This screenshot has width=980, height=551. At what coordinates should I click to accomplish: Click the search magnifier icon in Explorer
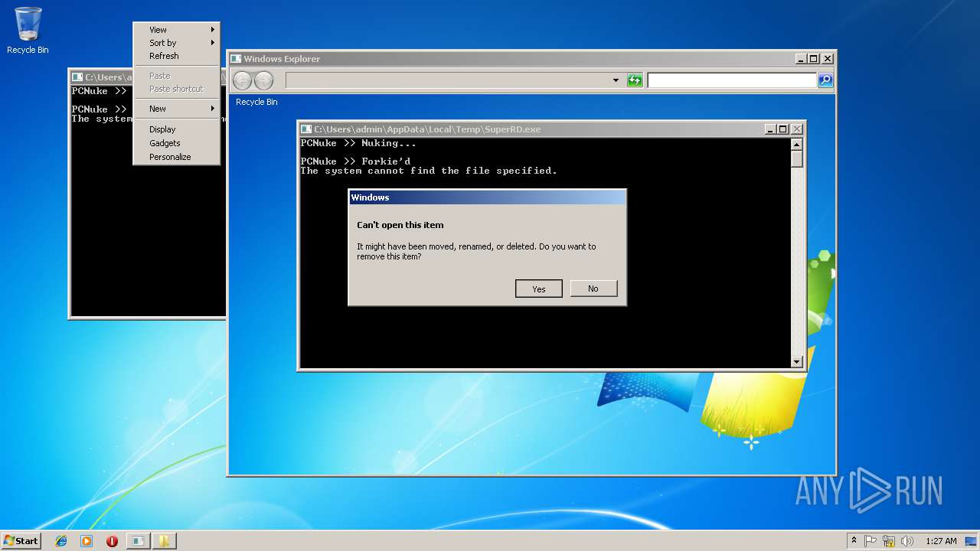pyautogui.click(x=825, y=80)
